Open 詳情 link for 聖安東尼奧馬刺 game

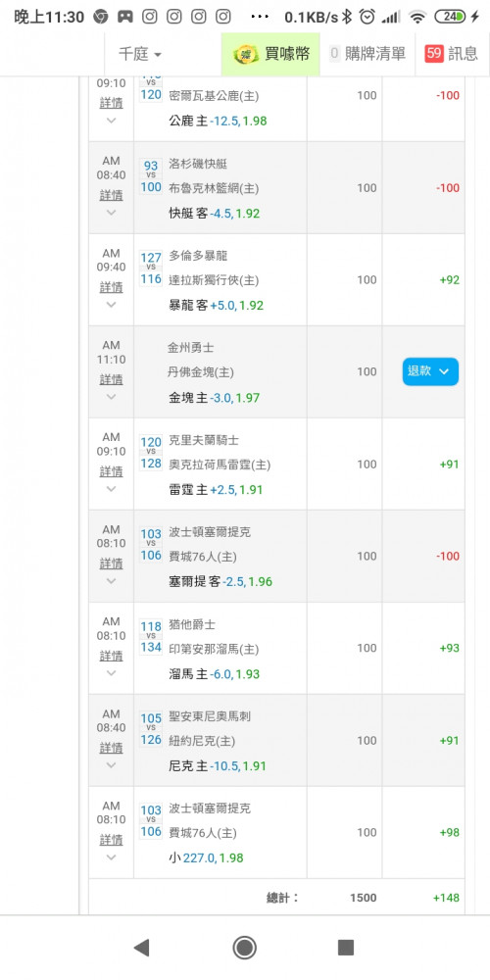(112, 748)
